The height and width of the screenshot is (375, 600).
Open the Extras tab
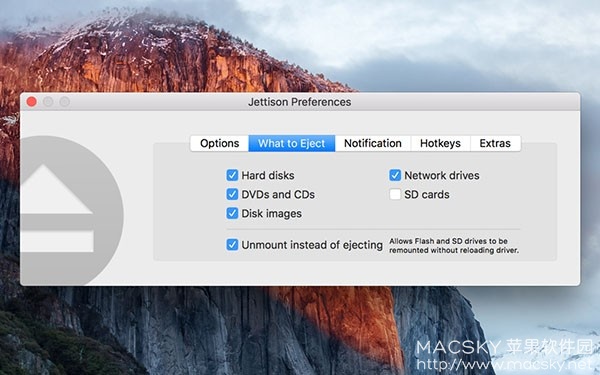(x=495, y=143)
